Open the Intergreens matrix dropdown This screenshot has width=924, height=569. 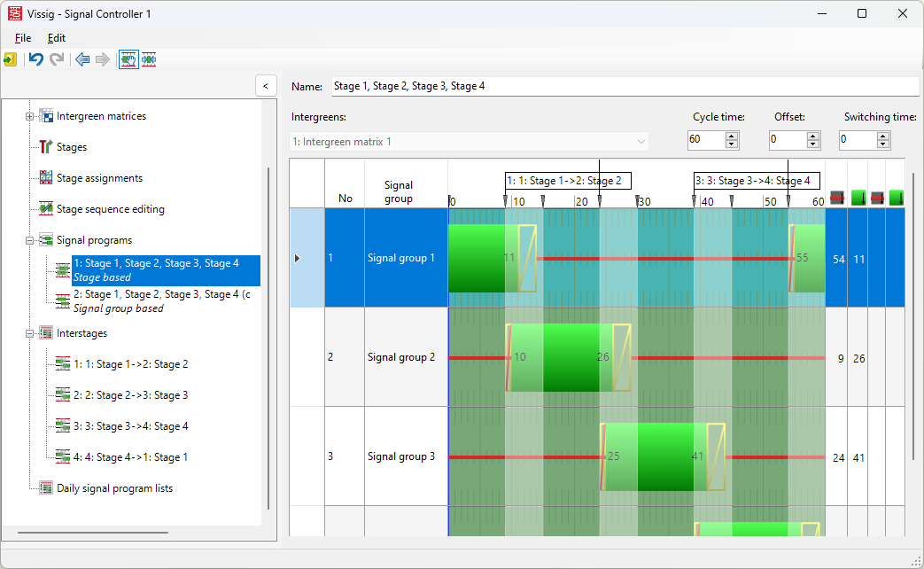470,142
